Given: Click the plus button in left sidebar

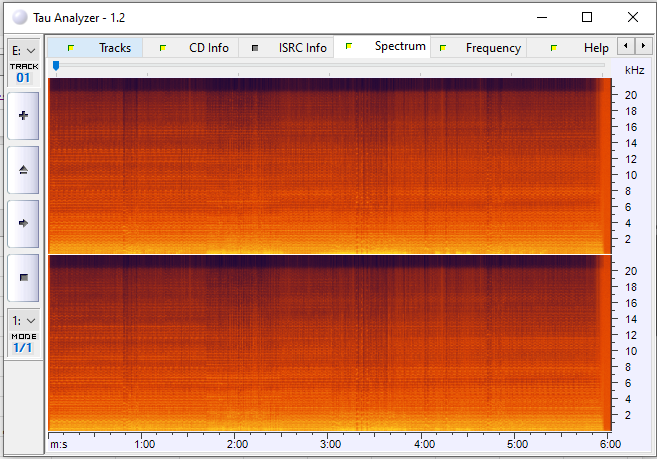Looking at the screenshot, I should pos(23,116).
